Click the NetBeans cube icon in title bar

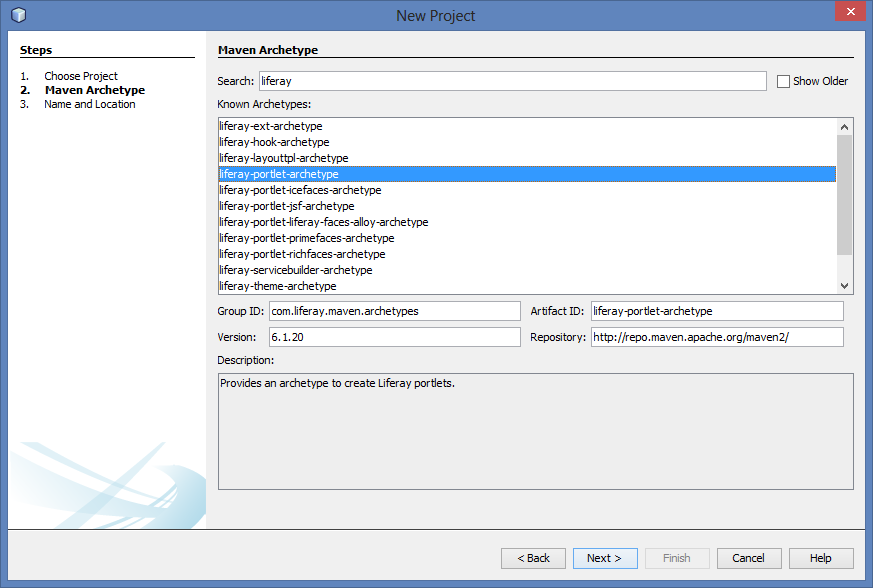(18, 15)
